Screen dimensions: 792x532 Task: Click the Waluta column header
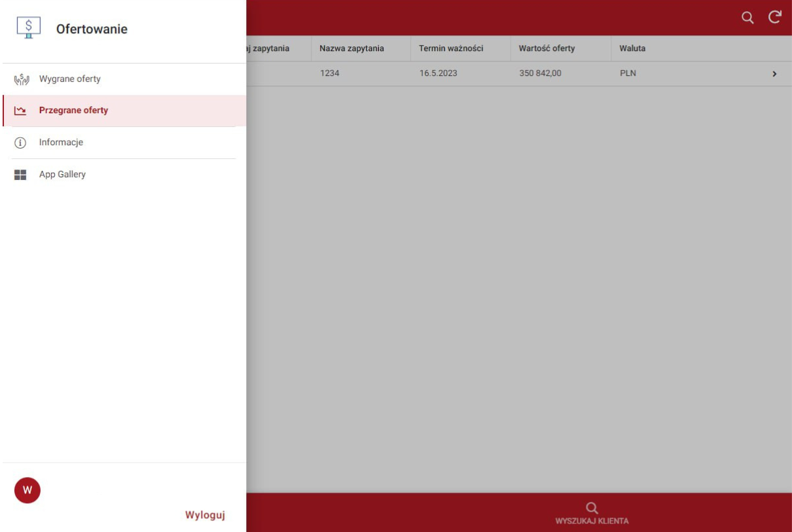[632, 48]
